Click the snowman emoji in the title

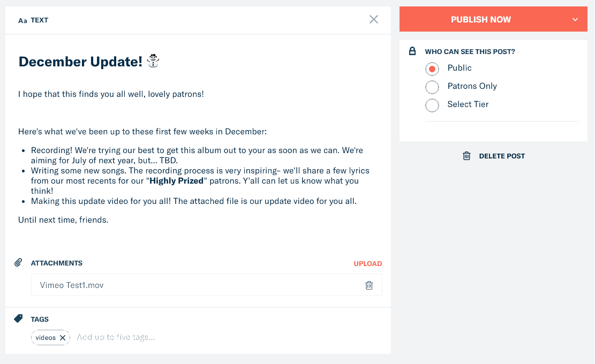coord(154,61)
